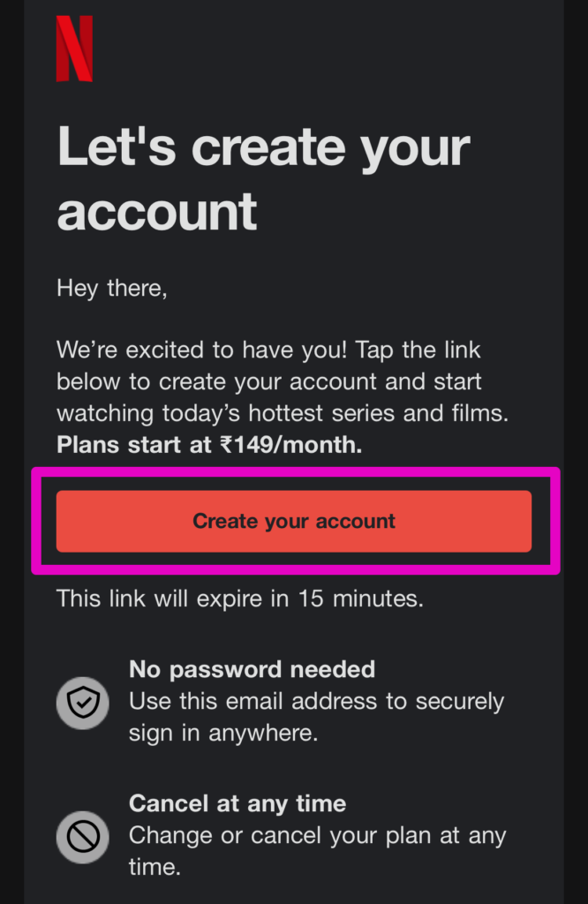Click the "This link will expire" notice
This screenshot has width=588, height=904.
pyautogui.click(x=239, y=599)
